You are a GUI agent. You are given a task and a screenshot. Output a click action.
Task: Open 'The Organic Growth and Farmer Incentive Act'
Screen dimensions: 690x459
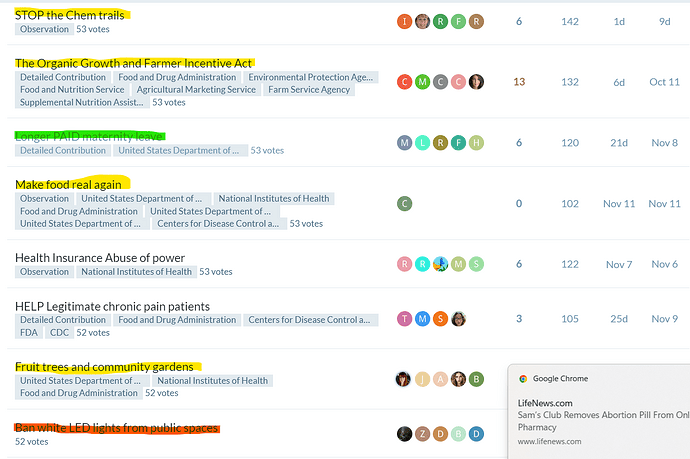[x=133, y=63]
